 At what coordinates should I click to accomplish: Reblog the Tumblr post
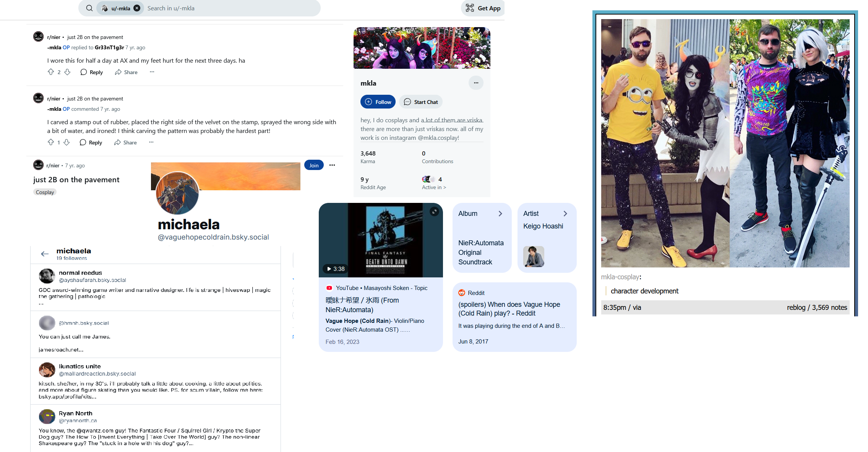796,308
